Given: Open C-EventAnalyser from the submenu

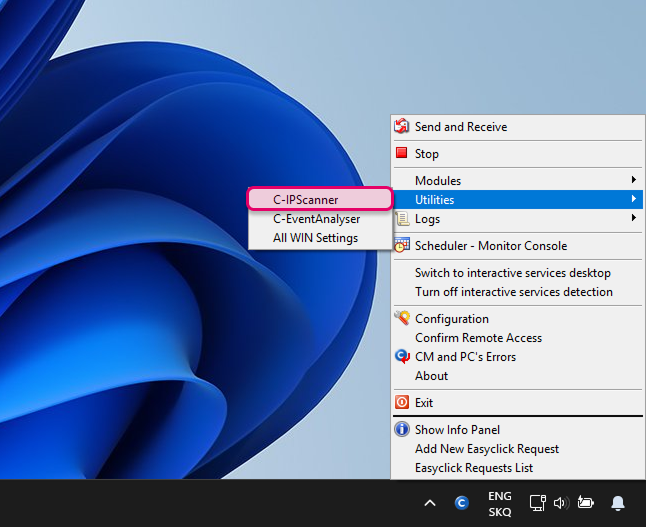Looking at the screenshot, I should click(320, 219).
